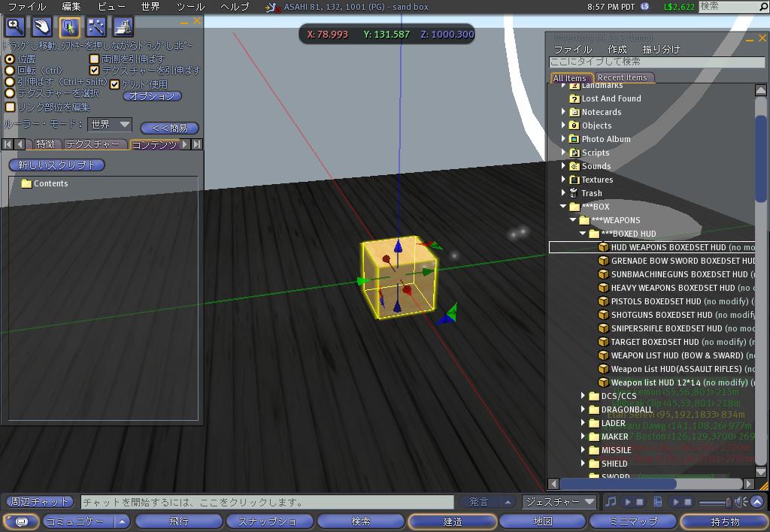This screenshot has width=770, height=532.
Task: Select the Edit arrow tool icon
Action: click(x=69, y=27)
